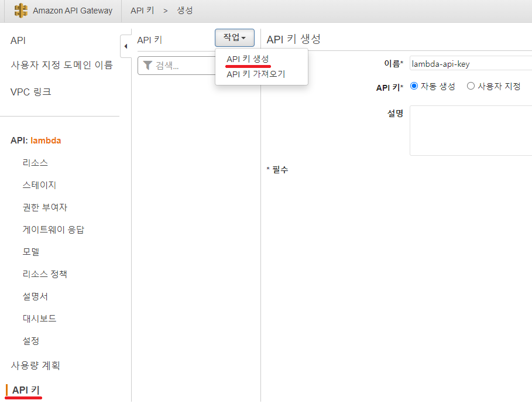Click the 이름 field containing lambda-api-key
The image size is (532, 407).
point(471,64)
